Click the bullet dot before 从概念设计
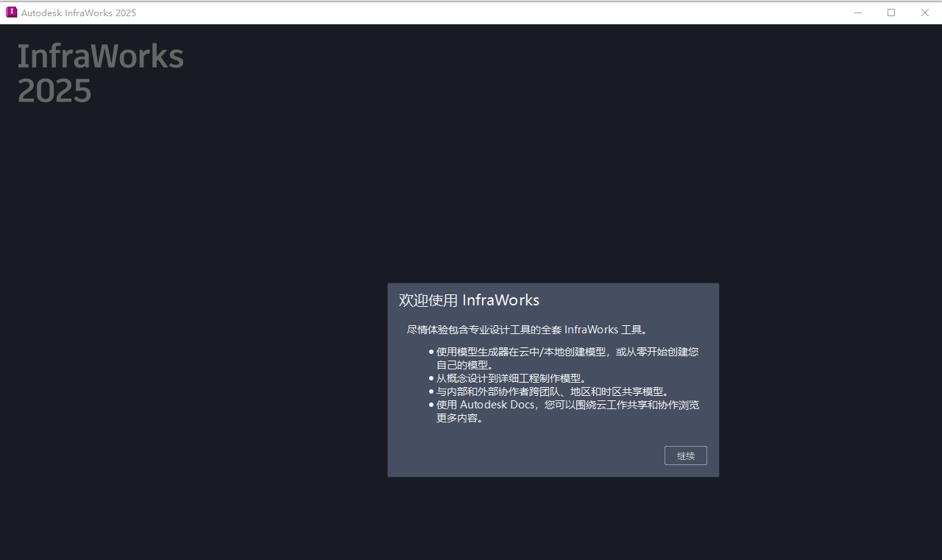942x560 pixels. click(x=431, y=378)
